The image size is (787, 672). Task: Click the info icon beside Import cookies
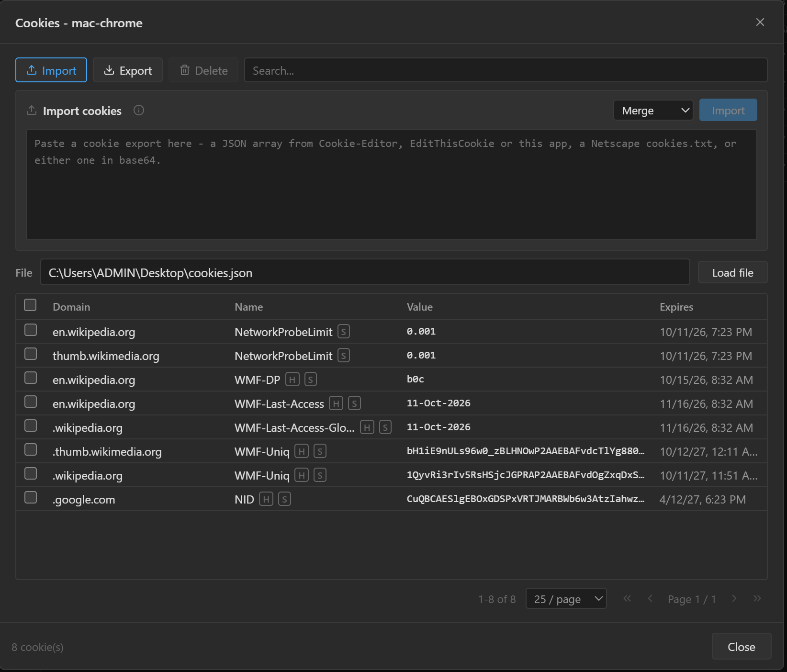click(139, 111)
